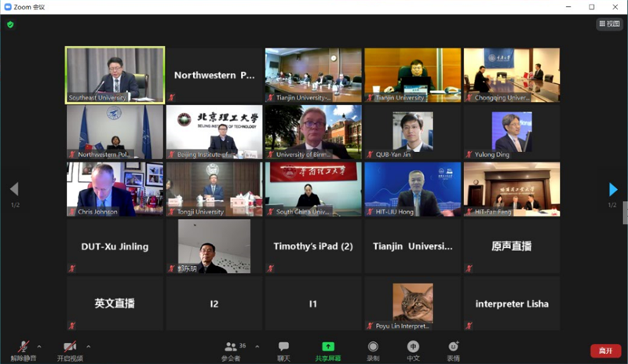Viewport: 628px width, 364px height.
Task: Select University of Birmingham video tile
Action: point(313,132)
